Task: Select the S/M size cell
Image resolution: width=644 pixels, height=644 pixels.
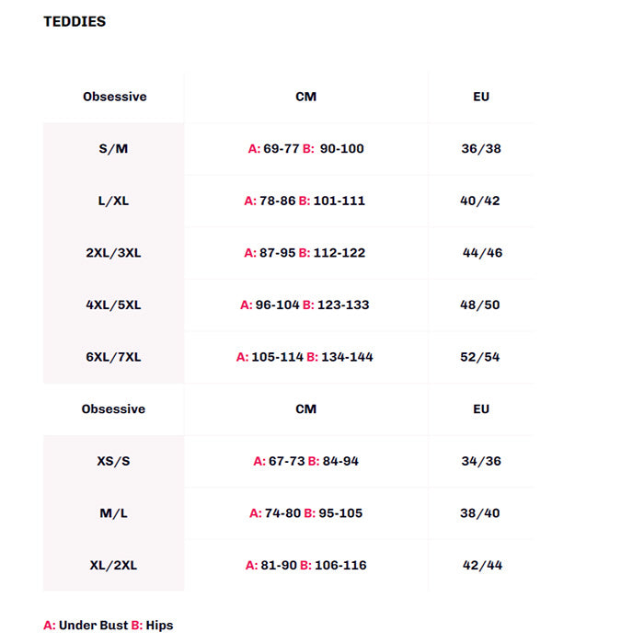Action: click(113, 148)
